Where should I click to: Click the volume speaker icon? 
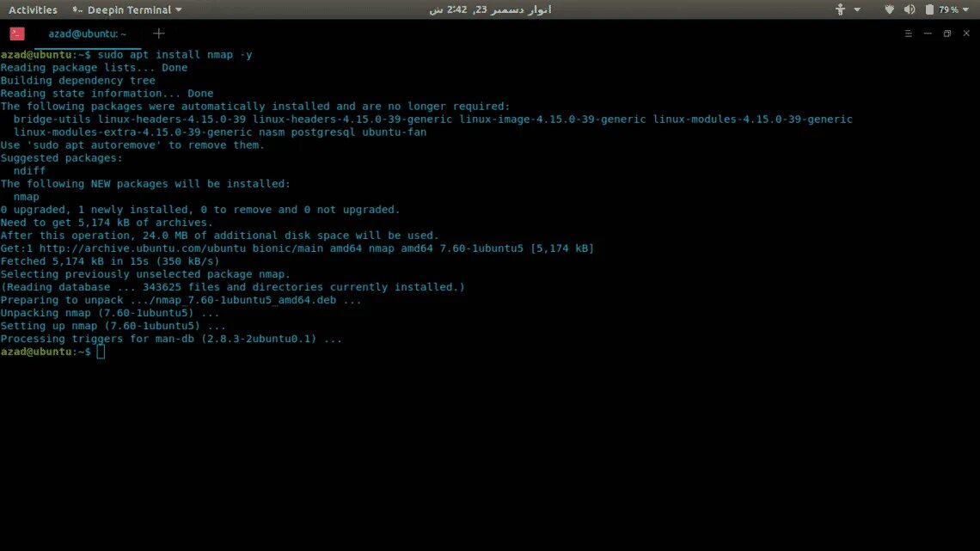coord(910,9)
